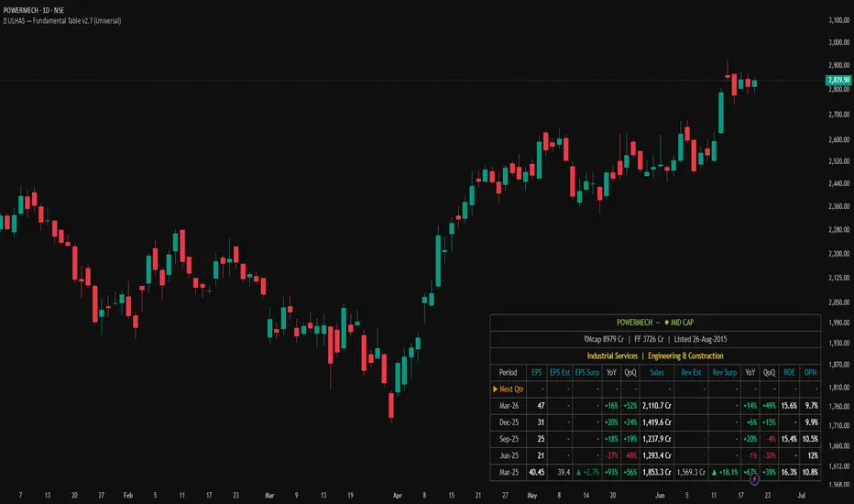Click the POWERMECH — MID CAP table header
854x504 pixels.
[655, 323]
